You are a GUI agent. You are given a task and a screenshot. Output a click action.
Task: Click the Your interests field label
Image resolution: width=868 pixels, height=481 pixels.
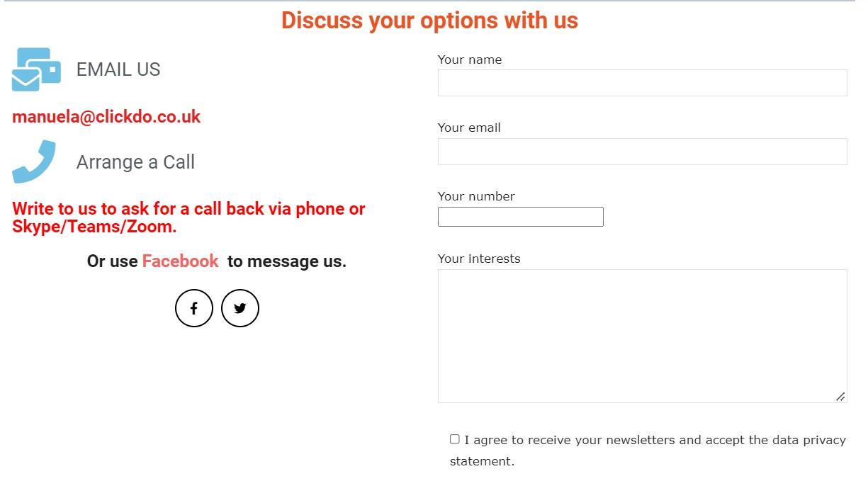pos(479,259)
